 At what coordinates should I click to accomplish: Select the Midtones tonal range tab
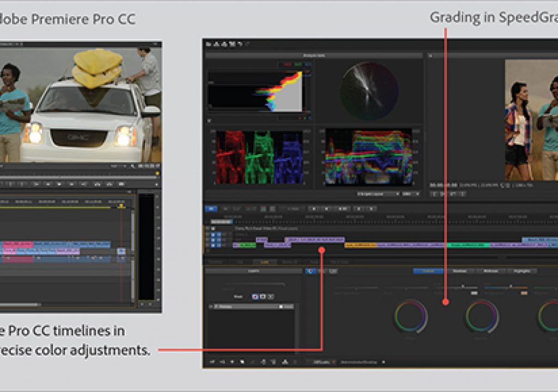coord(491,271)
